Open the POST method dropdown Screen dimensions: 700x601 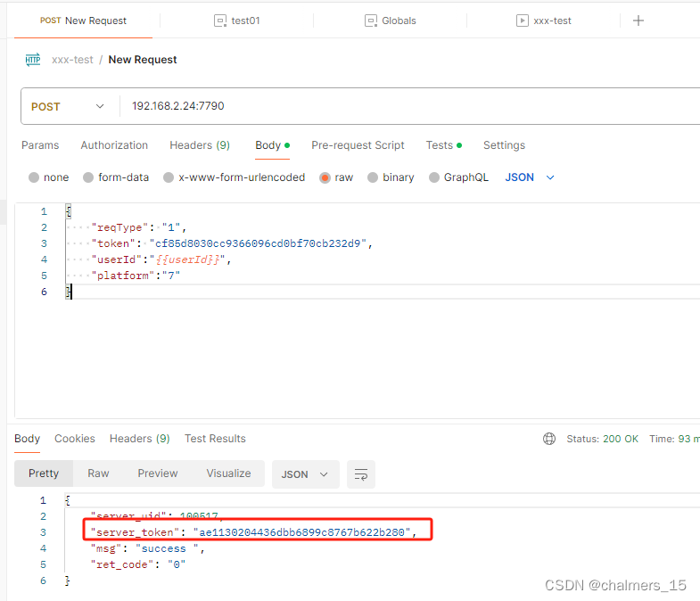69,106
